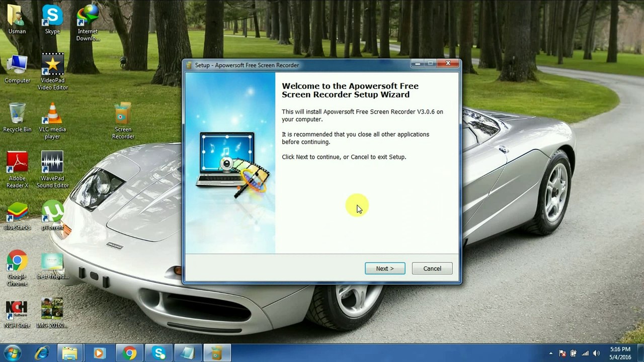Open the network signal tray icon
The height and width of the screenshot is (362, 644).
[x=585, y=353]
